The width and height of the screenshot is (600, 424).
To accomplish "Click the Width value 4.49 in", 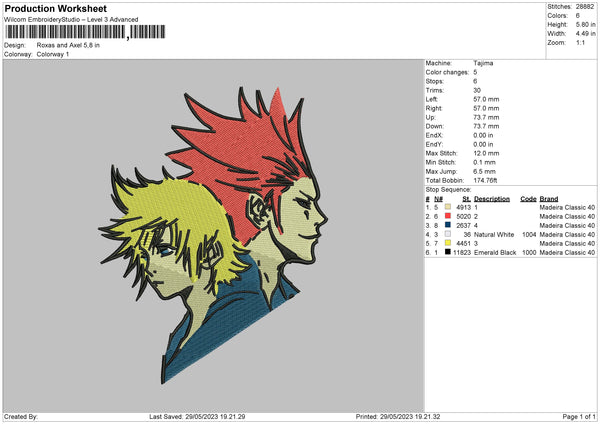I will [585, 34].
